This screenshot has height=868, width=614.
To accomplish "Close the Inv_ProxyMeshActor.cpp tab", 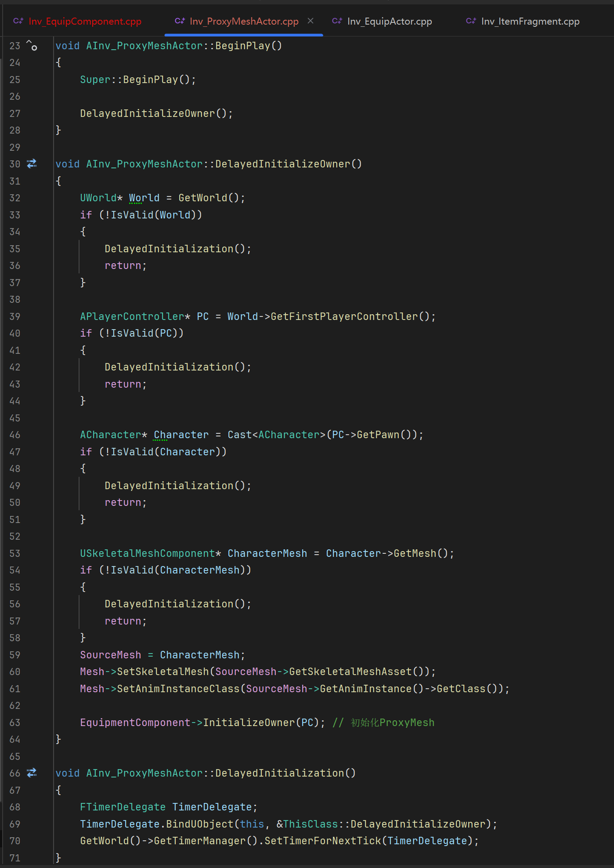I will [311, 21].
